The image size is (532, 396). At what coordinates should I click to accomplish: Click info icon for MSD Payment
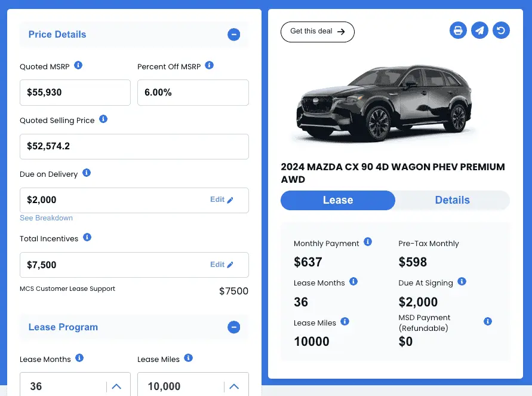(488, 321)
